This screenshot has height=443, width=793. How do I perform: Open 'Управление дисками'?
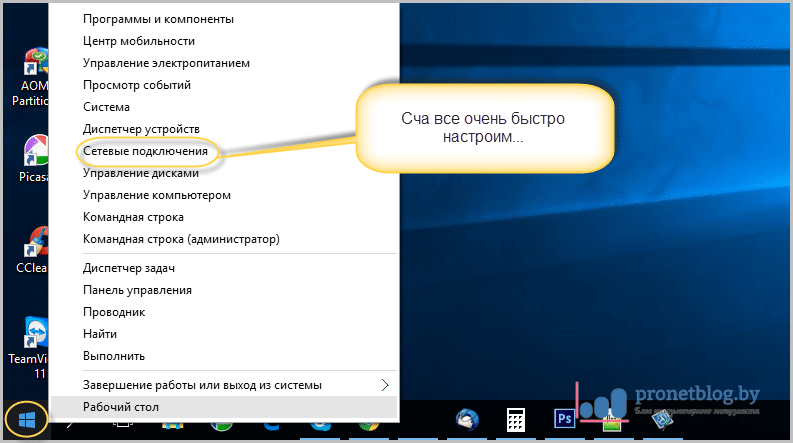tap(147, 173)
